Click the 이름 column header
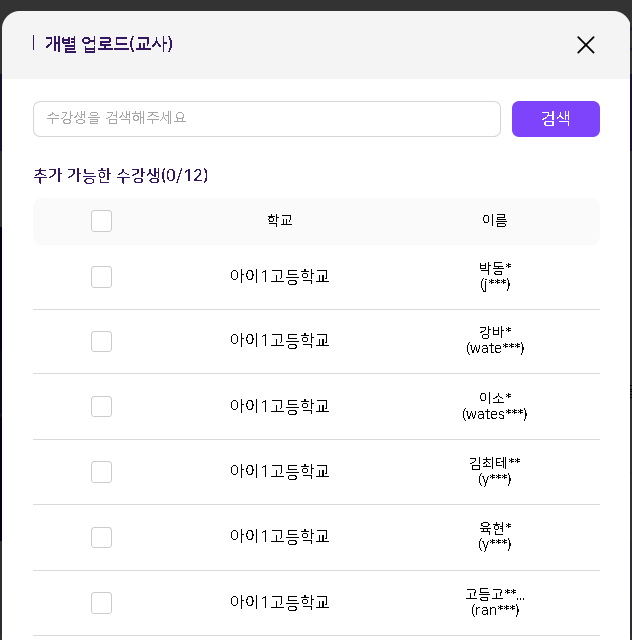The width and height of the screenshot is (632, 640). pyautogui.click(x=495, y=220)
